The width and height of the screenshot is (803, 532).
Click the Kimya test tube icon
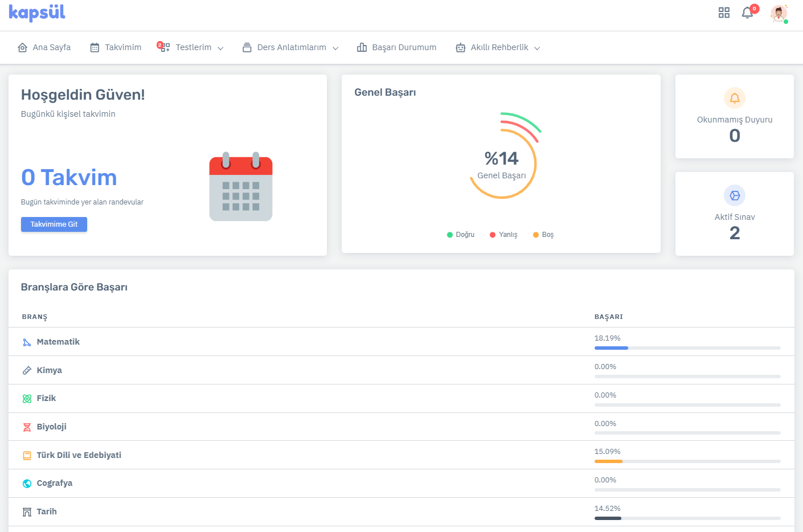point(27,370)
